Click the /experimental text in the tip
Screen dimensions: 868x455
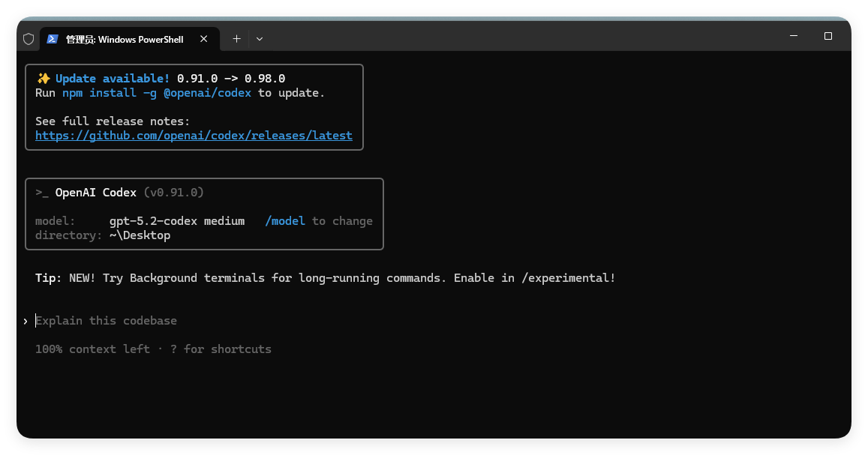[569, 278]
